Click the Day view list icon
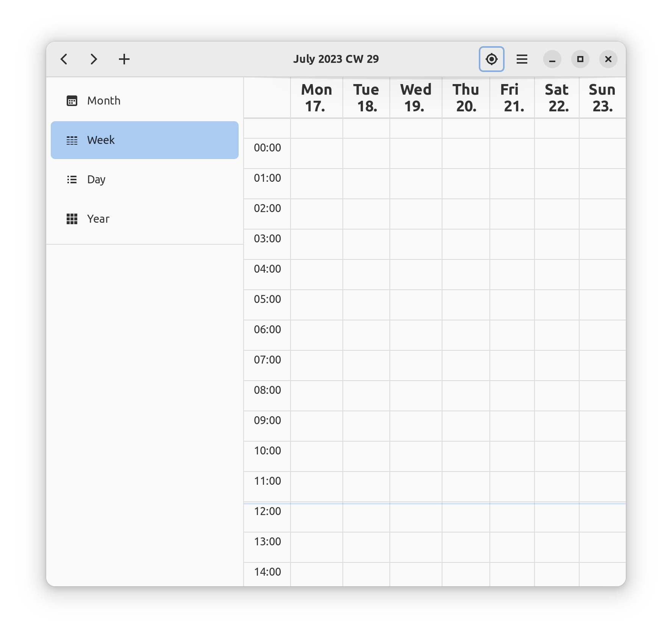This screenshot has height=637, width=672. [x=72, y=180]
